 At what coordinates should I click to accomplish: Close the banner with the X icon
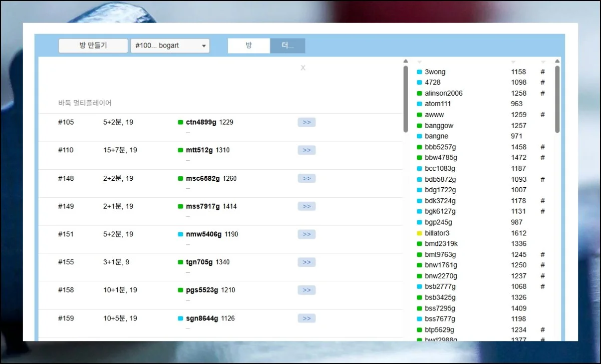tap(303, 68)
